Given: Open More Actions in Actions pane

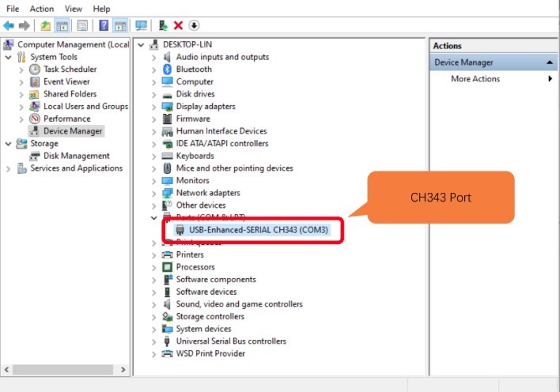Looking at the screenshot, I should [475, 79].
